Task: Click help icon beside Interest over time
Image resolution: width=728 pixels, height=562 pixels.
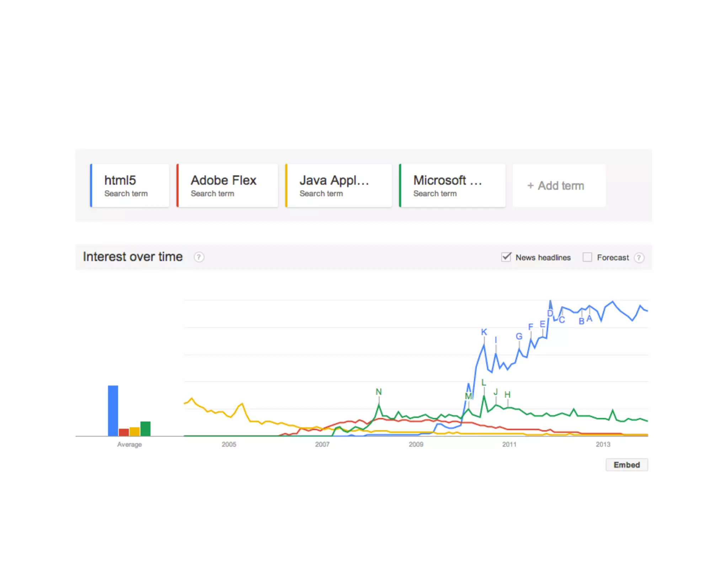Action: pos(199,257)
